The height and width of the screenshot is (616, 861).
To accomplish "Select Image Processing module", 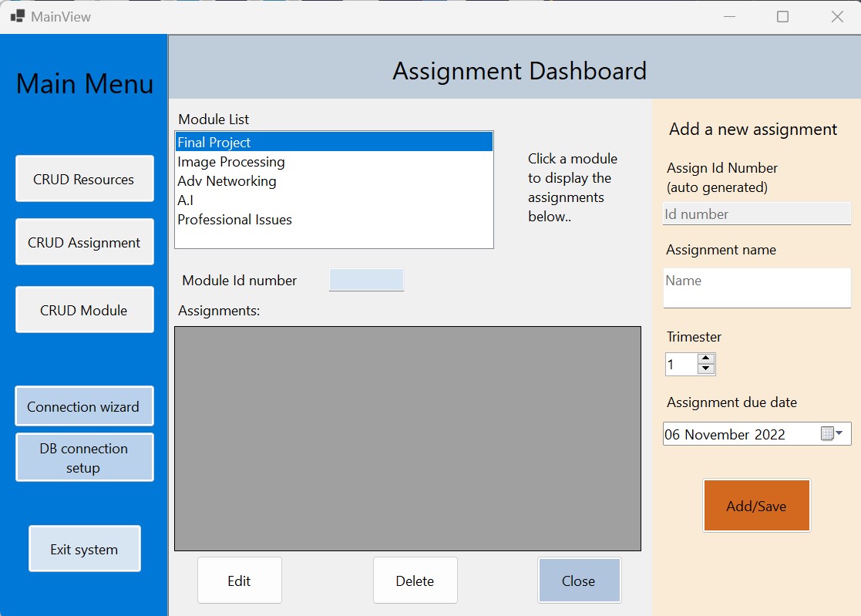I will (231, 162).
